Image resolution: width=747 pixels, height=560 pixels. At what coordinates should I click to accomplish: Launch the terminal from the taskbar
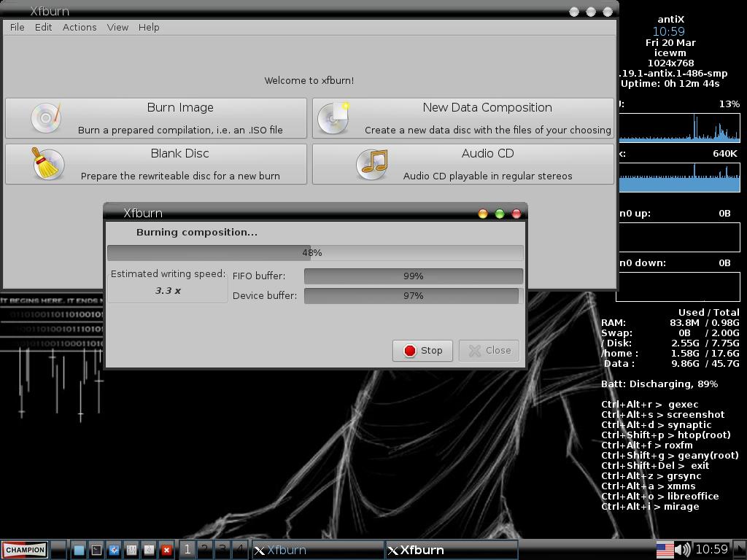click(x=96, y=550)
